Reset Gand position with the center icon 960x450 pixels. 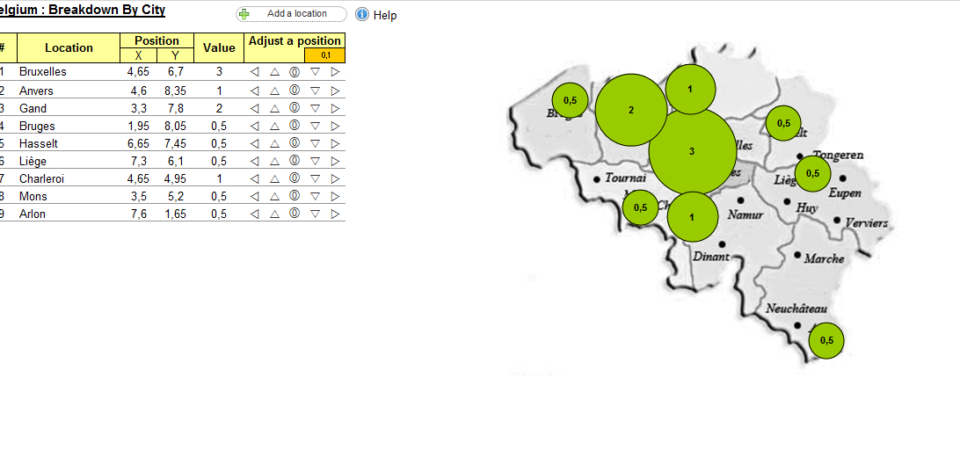(x=294, y=108)
